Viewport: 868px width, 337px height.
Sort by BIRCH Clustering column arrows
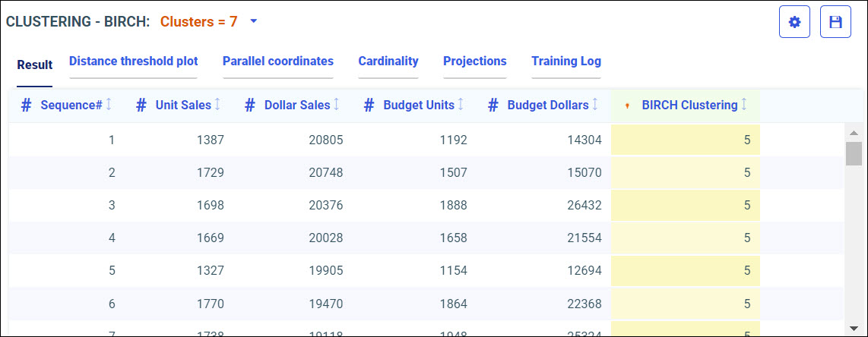(x=744, y=105)
